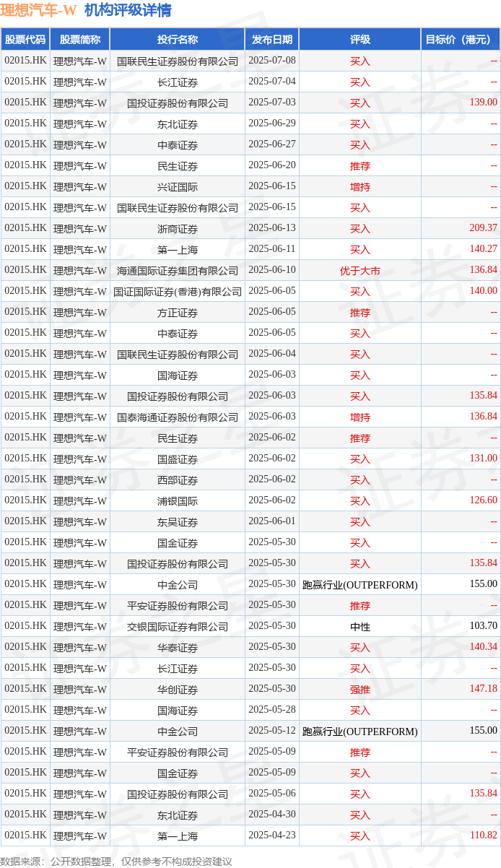Click the 数据来源 disclaimer footer text
The height and width of the screenshot is (868, 501).
(x=116, y=861)
